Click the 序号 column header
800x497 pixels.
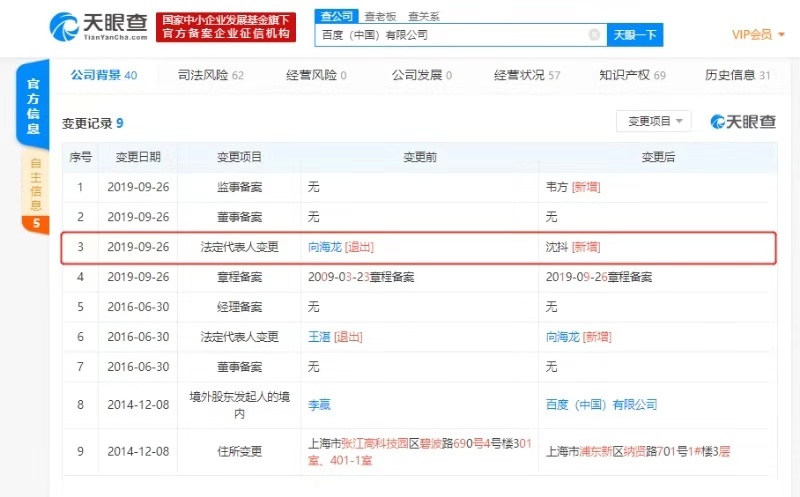(x=80, y=157)
